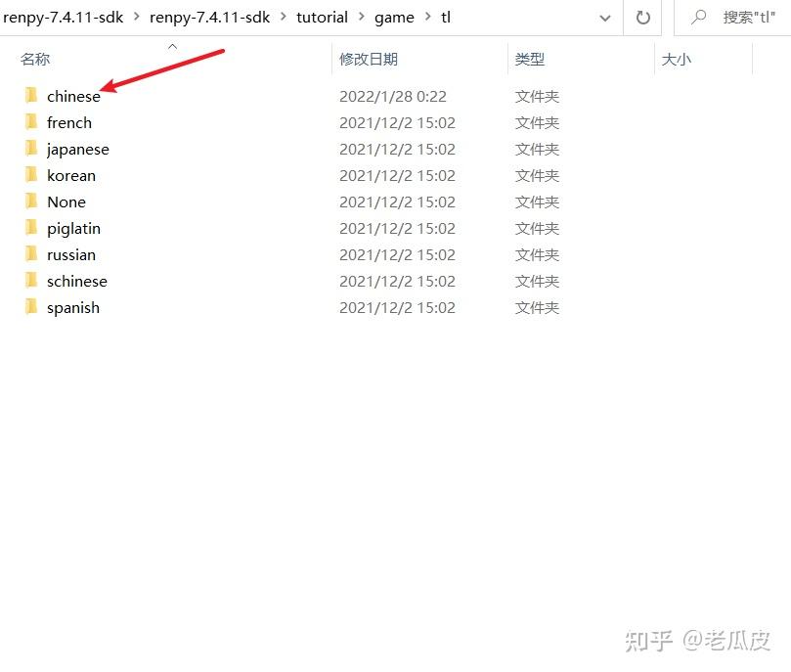Open the russian folder icon
The image size is (791, 672).
[31, 254]
